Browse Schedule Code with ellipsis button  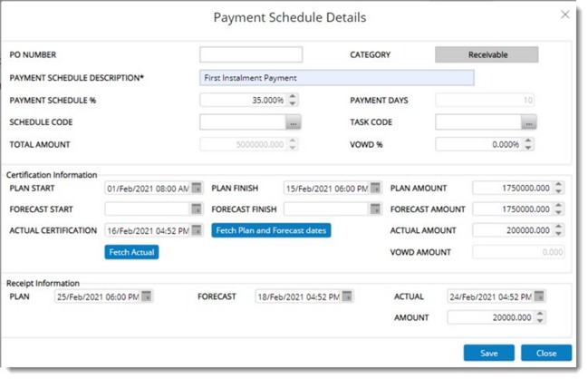(293, 122)
